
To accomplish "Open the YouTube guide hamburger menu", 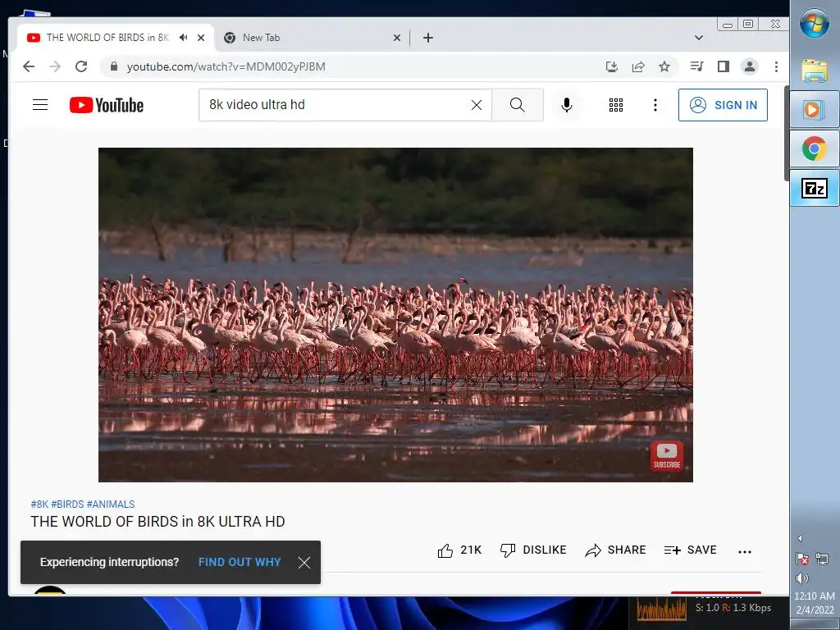I will coord(40,104).
